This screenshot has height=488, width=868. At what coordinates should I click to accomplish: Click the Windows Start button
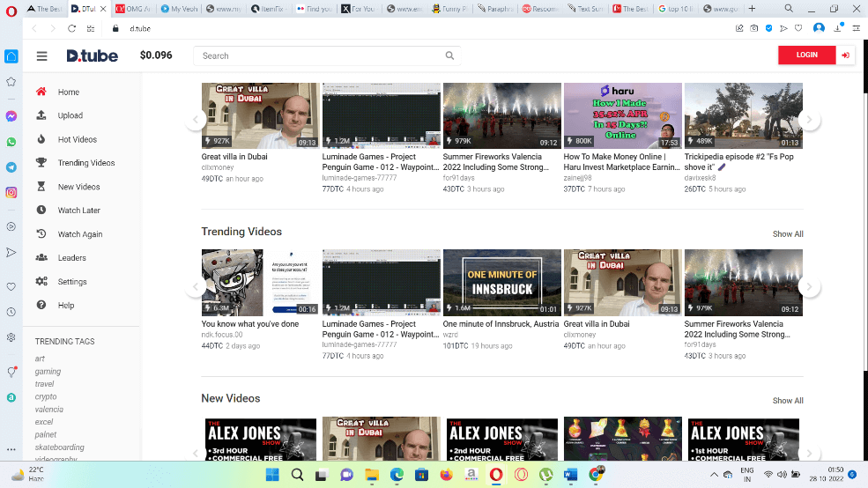tap(272, 475)
